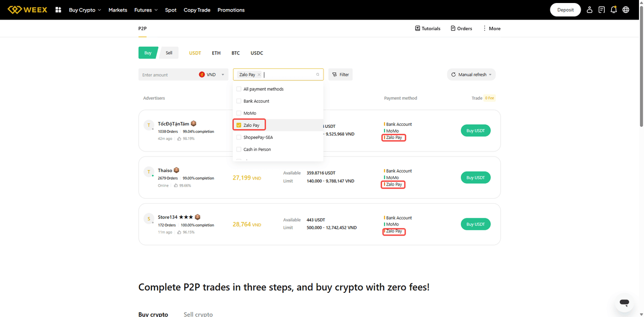Click the Deposit button
The height and width of the screenshot is (317, 644).
click(566, 10)
